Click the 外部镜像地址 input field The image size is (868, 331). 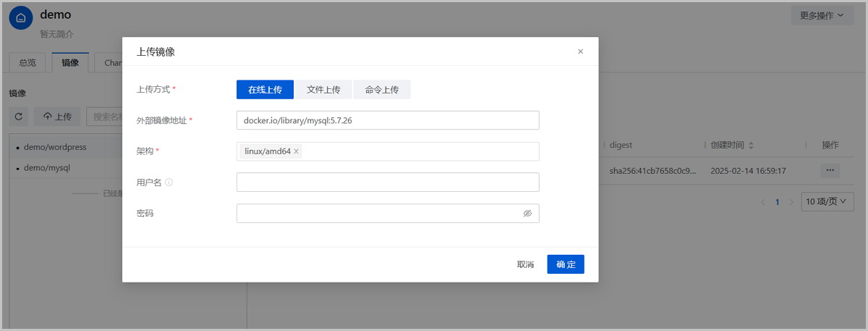pyautogui.click(x=388, y=120)
